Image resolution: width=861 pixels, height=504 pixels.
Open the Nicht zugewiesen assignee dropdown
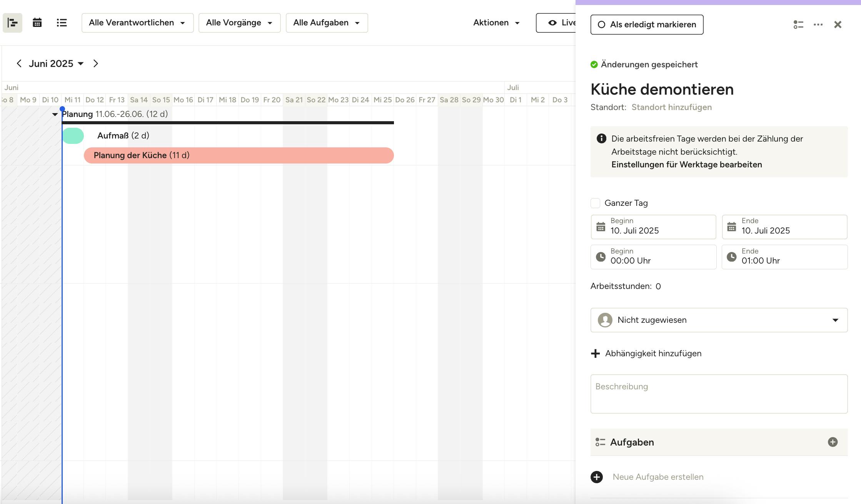(719, 320)
